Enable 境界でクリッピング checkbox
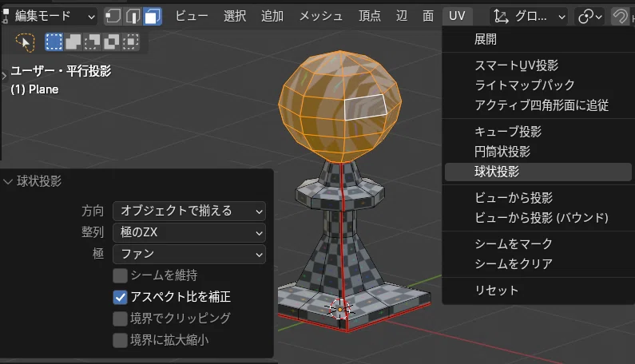 (x=120, y=318)
